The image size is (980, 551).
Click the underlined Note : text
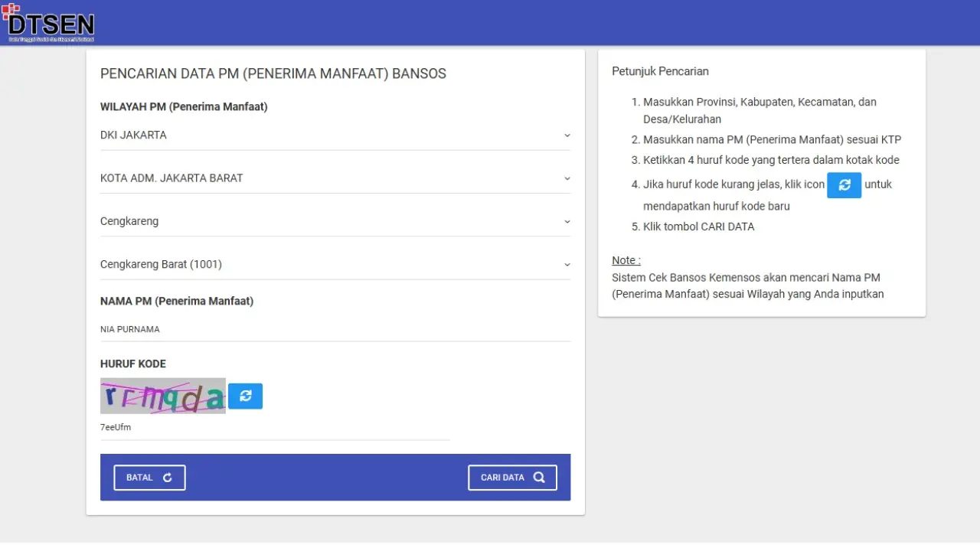(626, 261)
